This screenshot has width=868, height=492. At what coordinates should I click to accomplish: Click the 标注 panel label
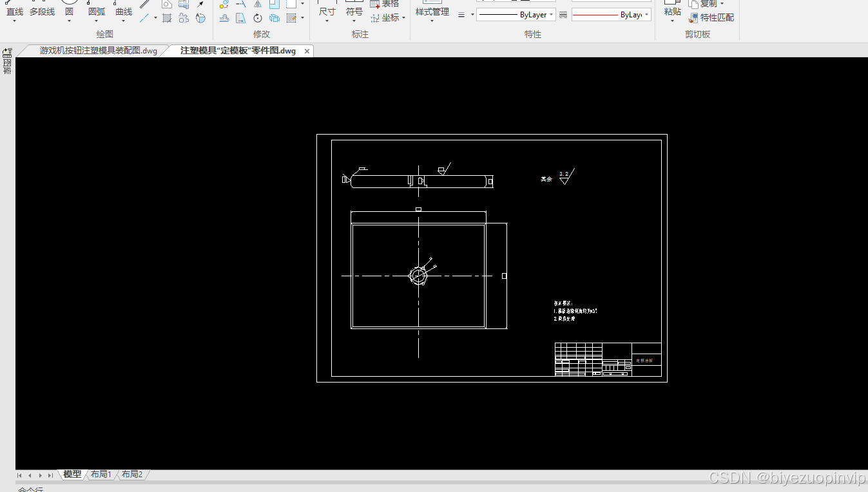(360, 34)
